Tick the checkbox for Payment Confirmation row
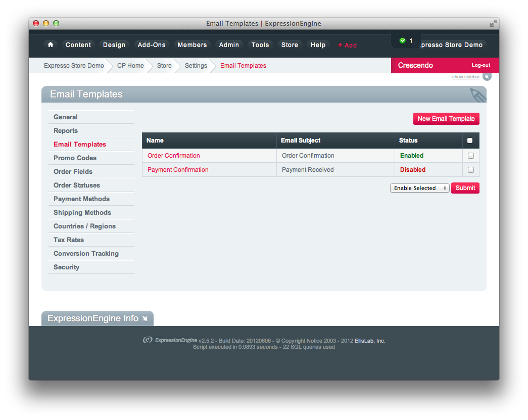Image resolution: width=528 pixels, height=420 pixels. 471,170
